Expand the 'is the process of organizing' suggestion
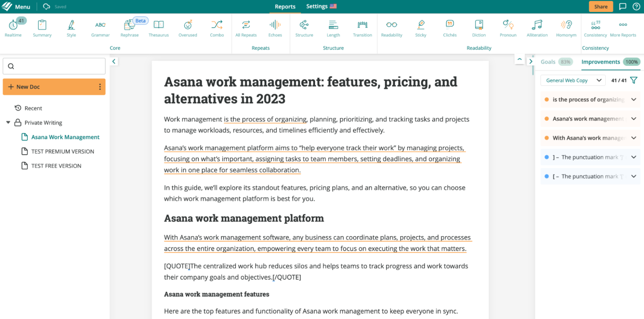Screen dimensions: 644x319 pos(633,99)
